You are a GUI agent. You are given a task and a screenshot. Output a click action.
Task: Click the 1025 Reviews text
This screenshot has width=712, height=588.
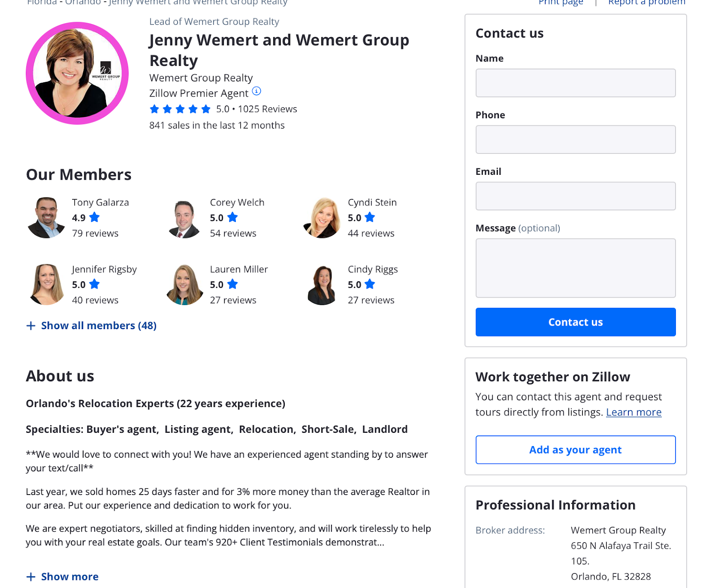coord(267,109)
